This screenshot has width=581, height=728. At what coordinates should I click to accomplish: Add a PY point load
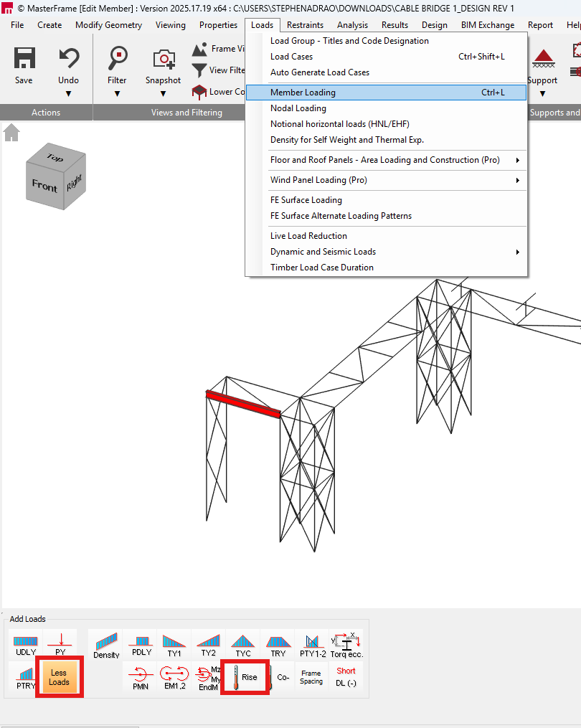[x=60, y=643]
